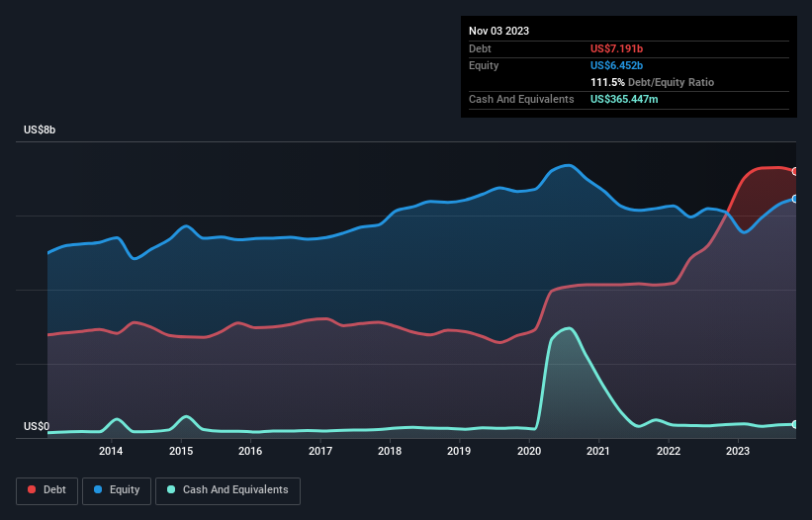Click the US$7.191b debt value
Viewport: 812px width, 520px height.
click(x=616, y=48)
